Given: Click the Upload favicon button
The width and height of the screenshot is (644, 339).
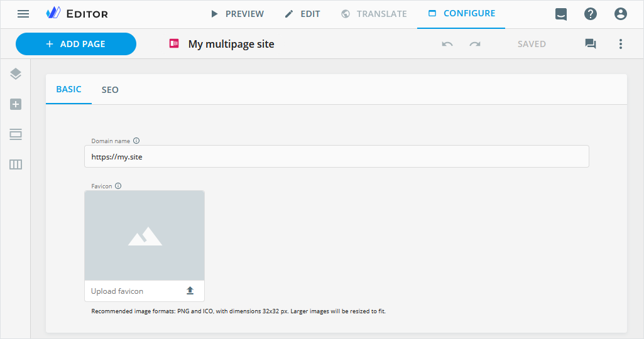Looking at the screenshot, I should pos(145,291).
